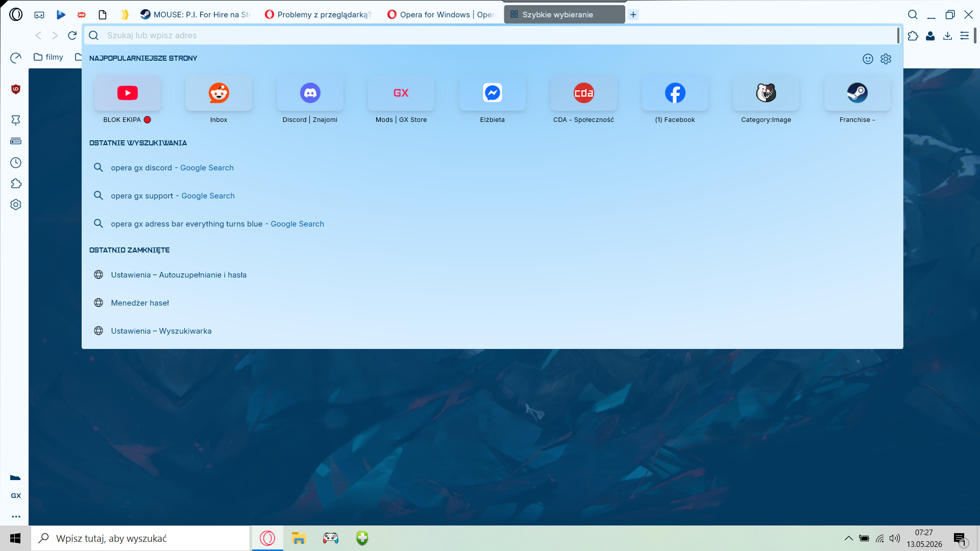The image size is (980, 551).
Task: Open the pinboards pin icon in sidebar
Action: (x=16, y=120)
